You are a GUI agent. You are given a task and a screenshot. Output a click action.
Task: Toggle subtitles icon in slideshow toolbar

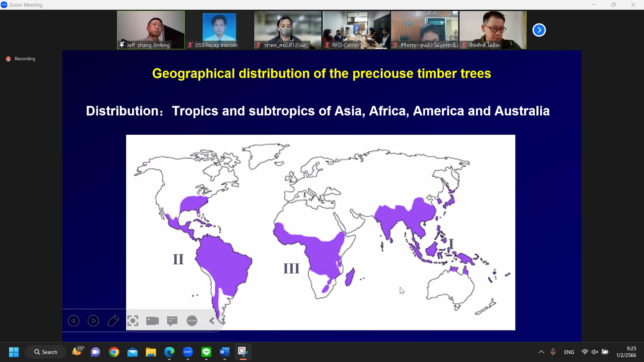click(x=172, y=321)
